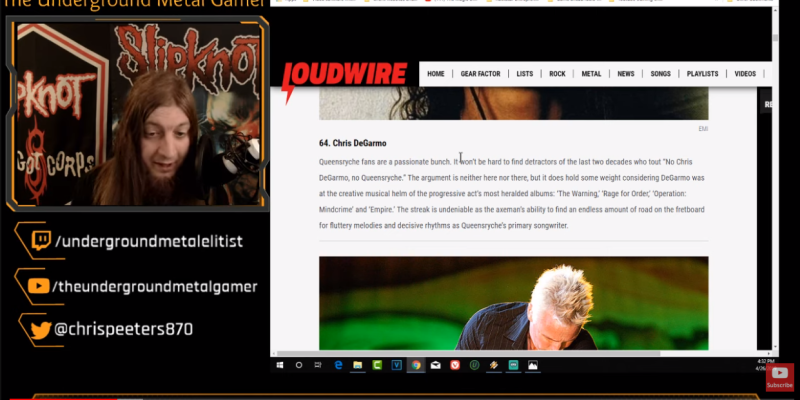
Task: Open the News menu item
Action: tap(625, 74)
